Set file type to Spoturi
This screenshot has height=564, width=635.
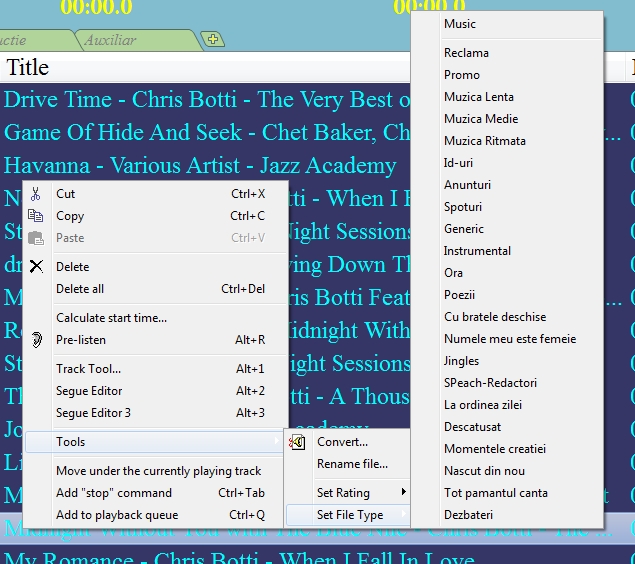pos(507,207)
